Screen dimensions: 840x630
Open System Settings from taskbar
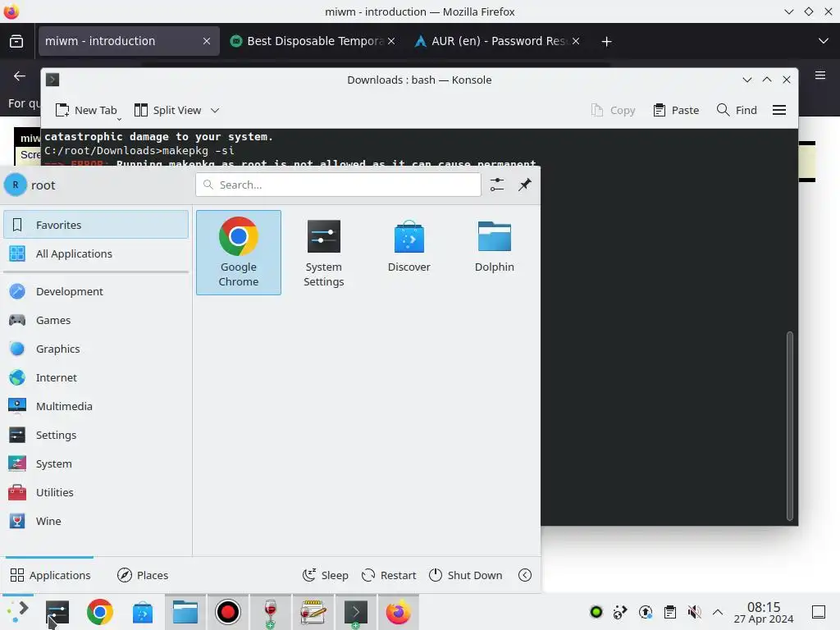click(57, 612)
